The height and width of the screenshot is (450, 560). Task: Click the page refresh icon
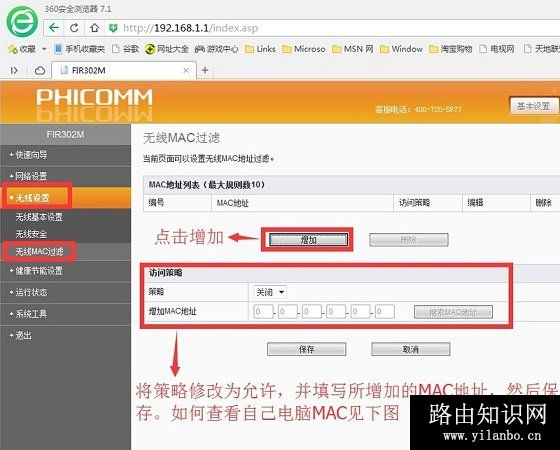coord(74,28)
